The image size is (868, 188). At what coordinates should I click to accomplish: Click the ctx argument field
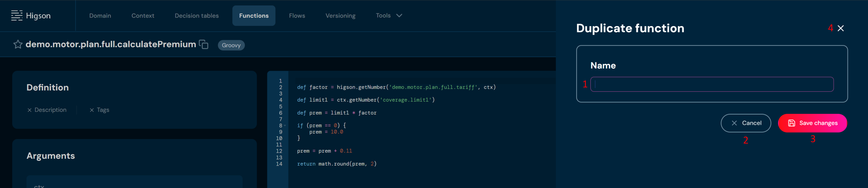[134, 184]
